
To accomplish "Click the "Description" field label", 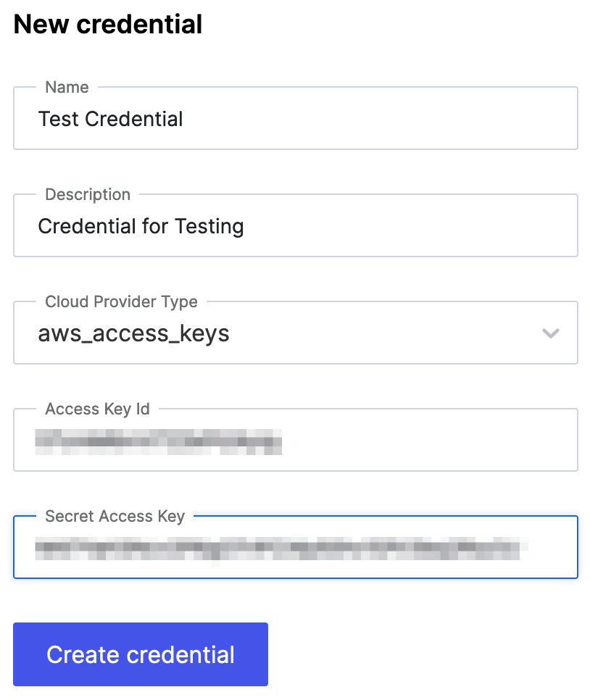I will coord(88,194).
